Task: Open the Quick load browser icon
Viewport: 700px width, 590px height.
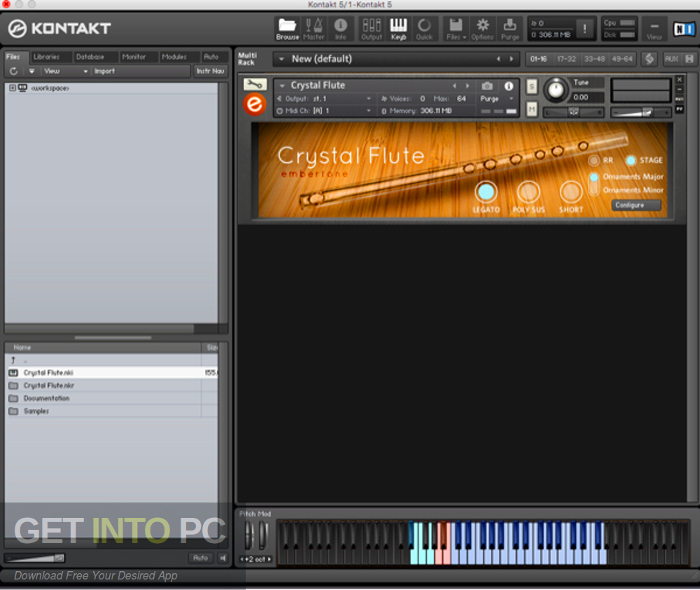Action: (x=424, y=29)
